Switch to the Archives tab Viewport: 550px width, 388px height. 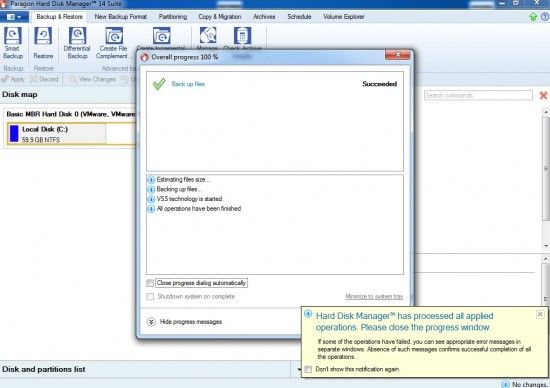click(264, 16)
